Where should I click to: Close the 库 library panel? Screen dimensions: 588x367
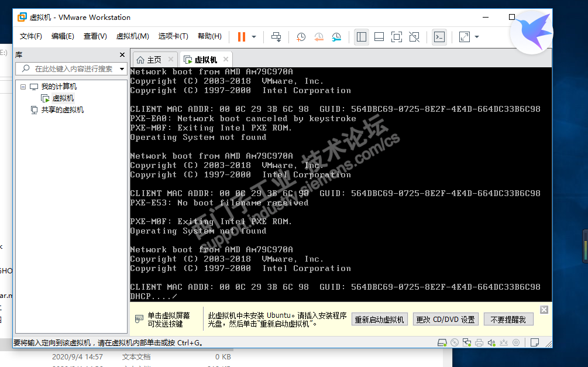point(122,55)
